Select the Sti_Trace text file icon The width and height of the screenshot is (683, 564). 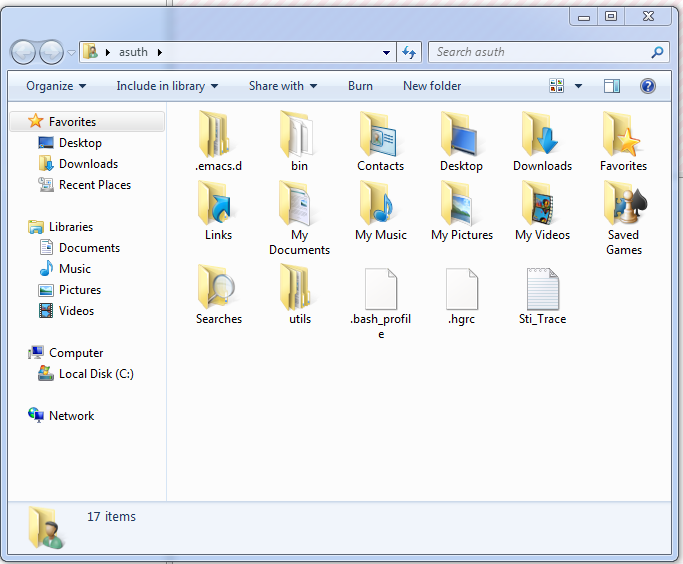tap(542, 288)
